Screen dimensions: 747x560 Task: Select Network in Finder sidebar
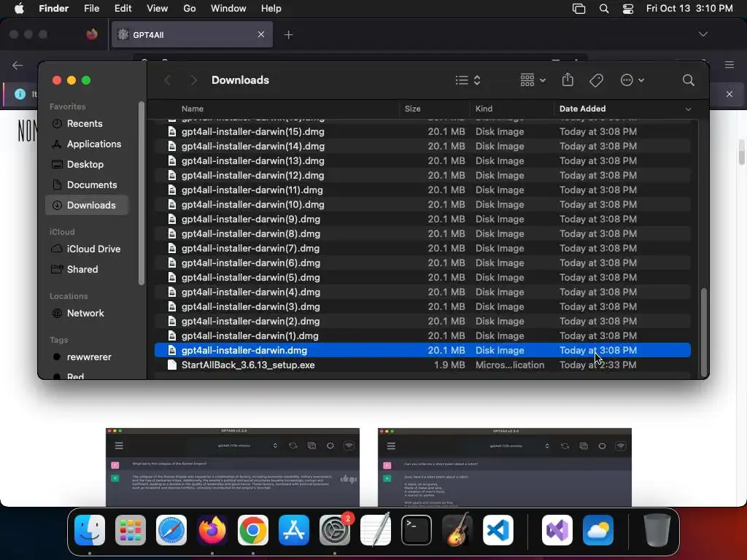click(85, 314)
